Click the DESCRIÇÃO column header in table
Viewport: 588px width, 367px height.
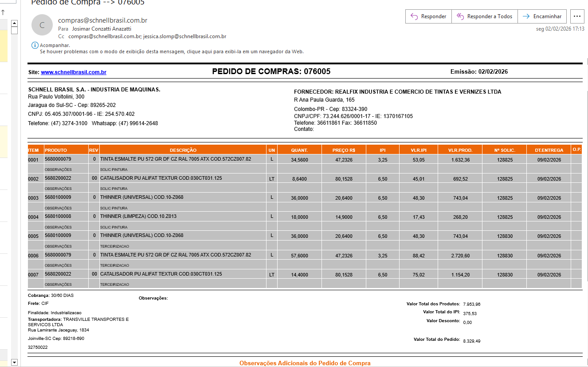(x=183, y=150)
